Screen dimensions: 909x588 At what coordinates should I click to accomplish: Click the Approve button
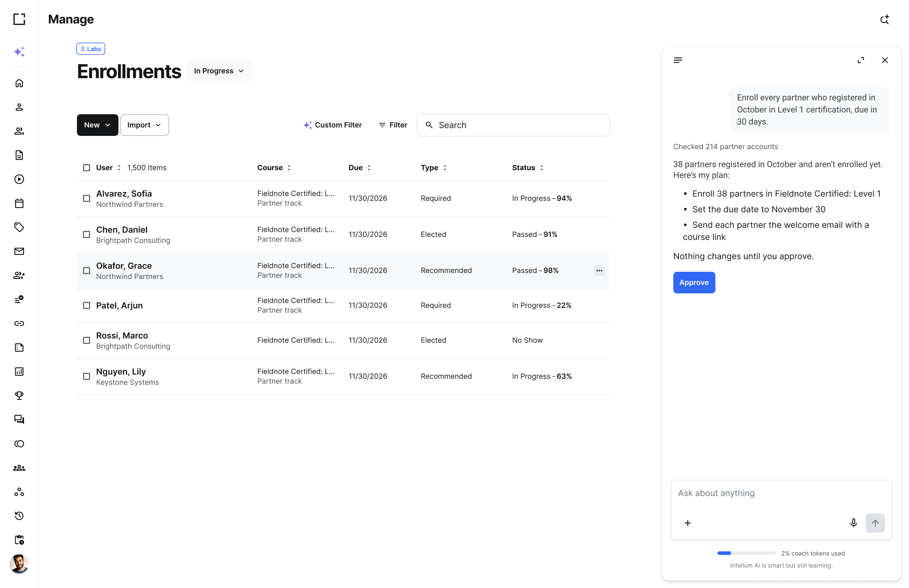tap(694, 283)
